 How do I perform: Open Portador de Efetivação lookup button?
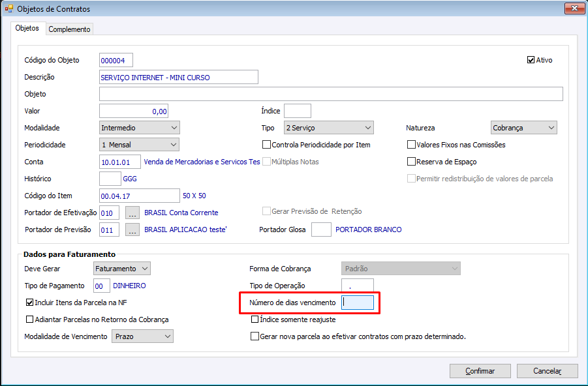[132, 213]
